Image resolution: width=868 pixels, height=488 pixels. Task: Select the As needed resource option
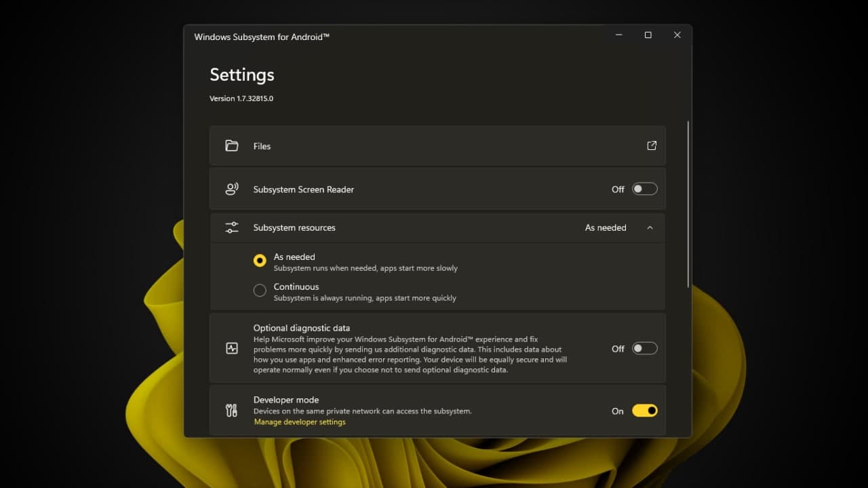[x=260, y=260]
